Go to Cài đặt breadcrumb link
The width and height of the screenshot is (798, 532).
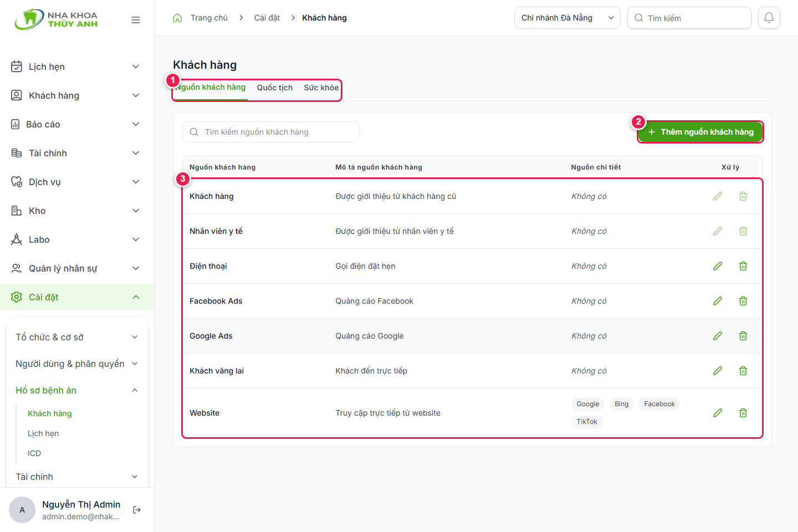(267, 18)
